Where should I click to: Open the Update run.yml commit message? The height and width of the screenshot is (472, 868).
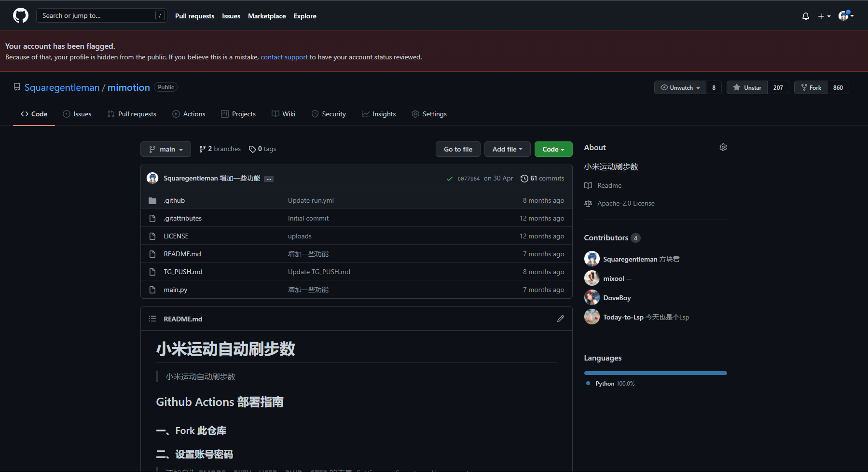(x=311, y=200)
